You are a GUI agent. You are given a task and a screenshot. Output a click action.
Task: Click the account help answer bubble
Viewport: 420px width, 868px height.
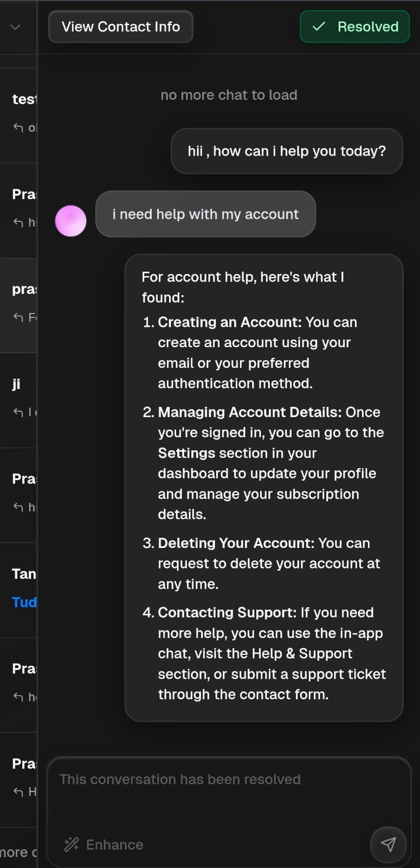pos(264,487)
